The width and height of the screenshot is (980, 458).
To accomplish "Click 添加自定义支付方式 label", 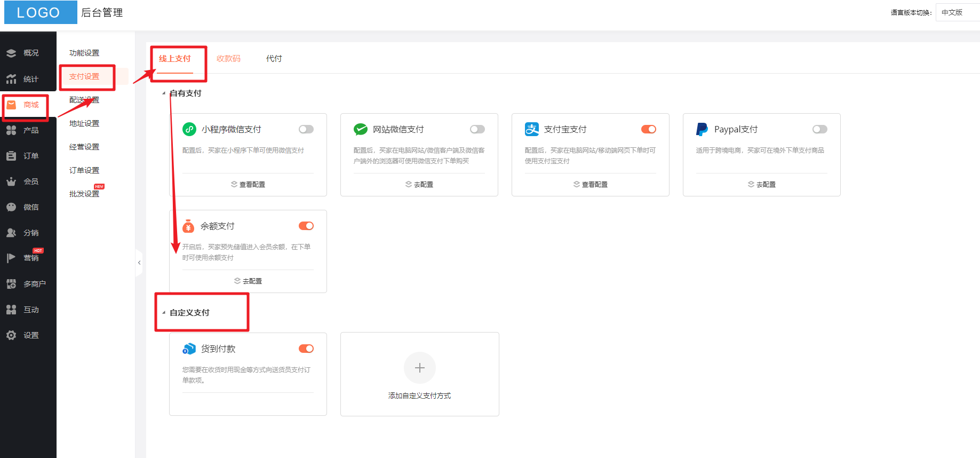I will (x=420, y=396).
